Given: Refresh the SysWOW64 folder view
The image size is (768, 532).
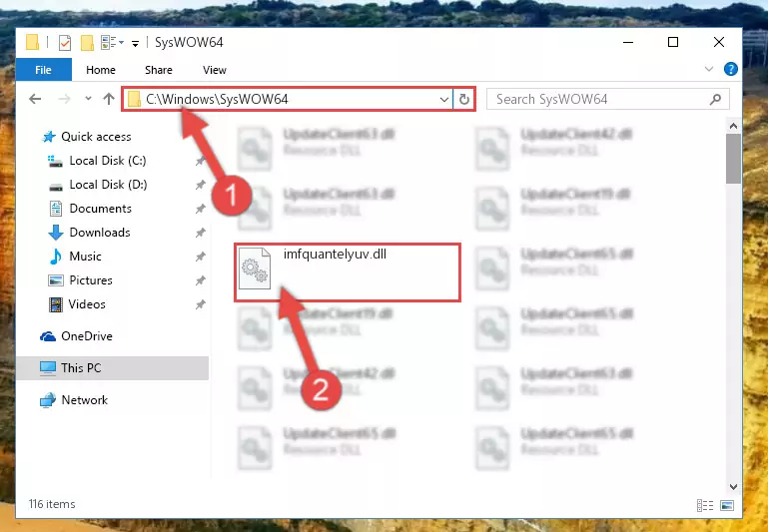Looking at the screenshot, I should click(463, 100).
